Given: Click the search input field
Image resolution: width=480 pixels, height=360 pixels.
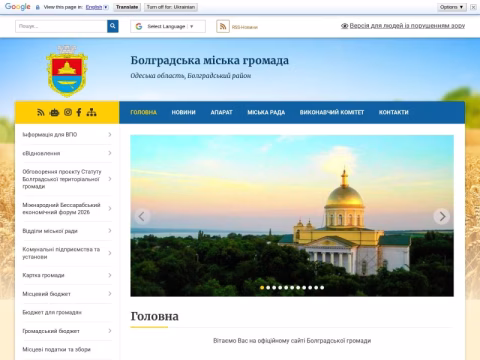Looking at the screenshot, I should click(61, 26).
